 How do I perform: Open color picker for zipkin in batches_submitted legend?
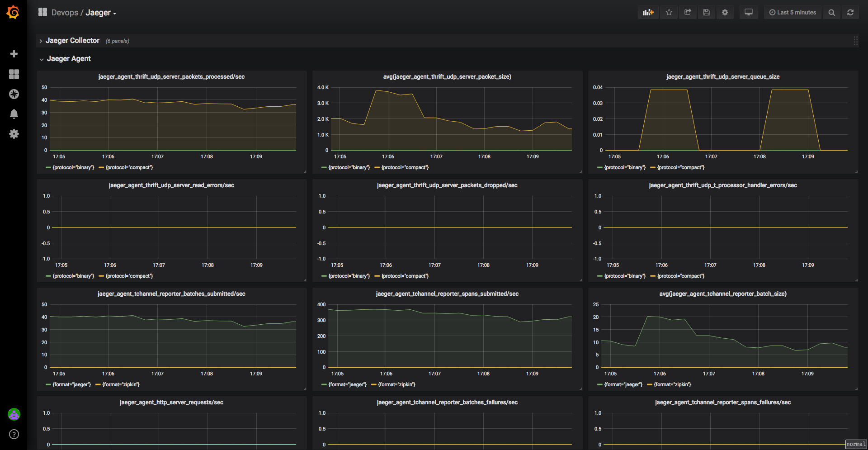pyautogui.click(x=98, y=385)
